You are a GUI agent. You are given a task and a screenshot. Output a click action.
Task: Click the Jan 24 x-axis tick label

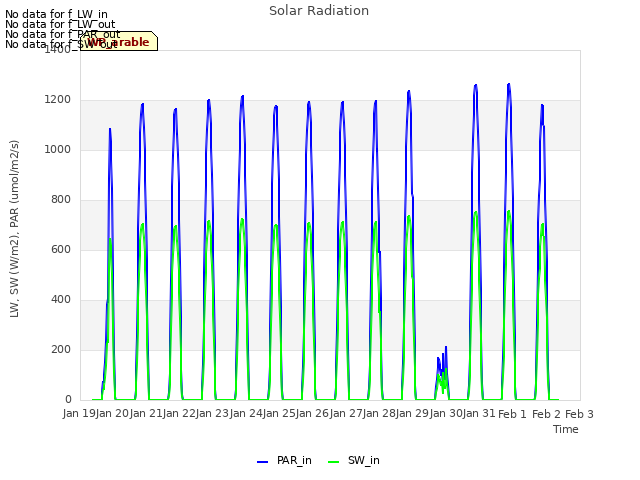coord(246,413)
